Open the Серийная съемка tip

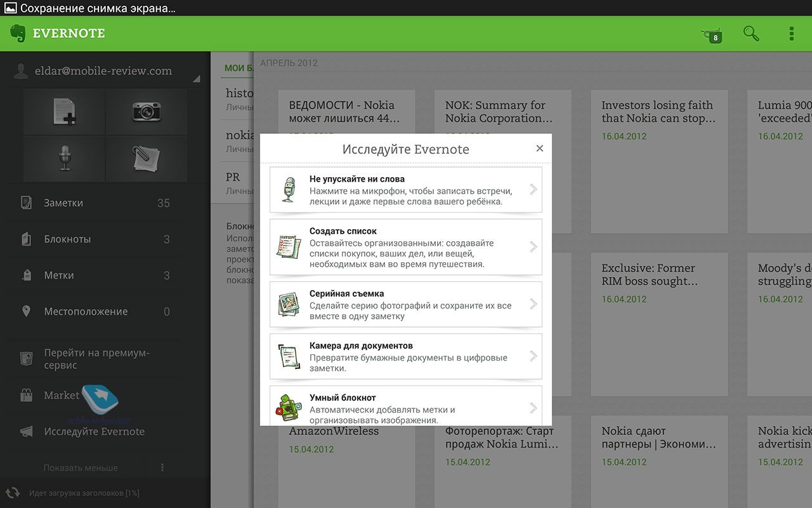point(406,304)
